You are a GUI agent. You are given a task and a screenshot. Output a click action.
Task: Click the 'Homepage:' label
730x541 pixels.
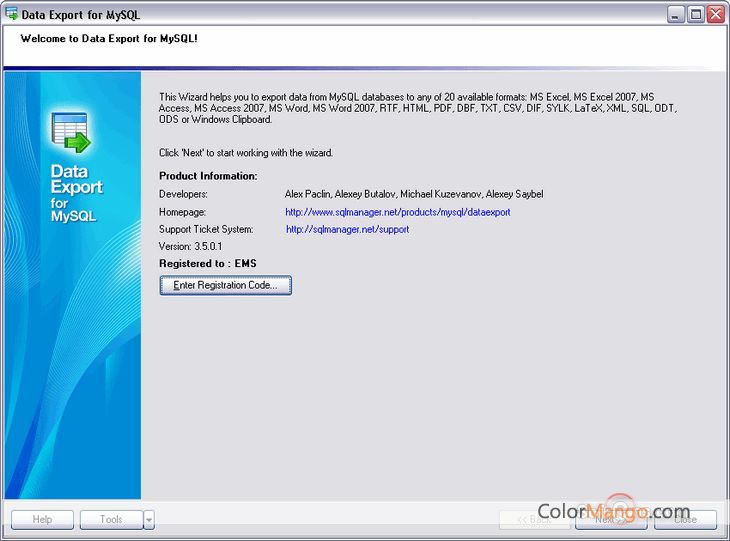click(x=182, y=212)
